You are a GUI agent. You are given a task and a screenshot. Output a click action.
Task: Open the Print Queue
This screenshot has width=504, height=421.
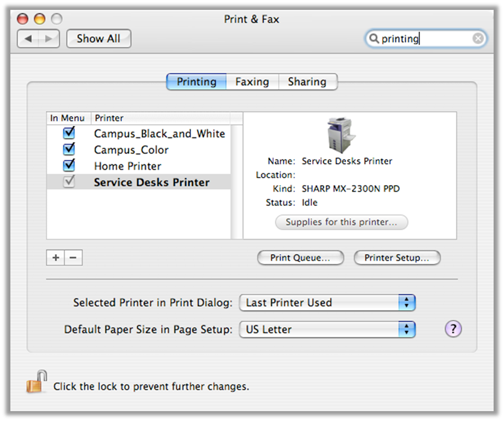[x=300, y=258]
